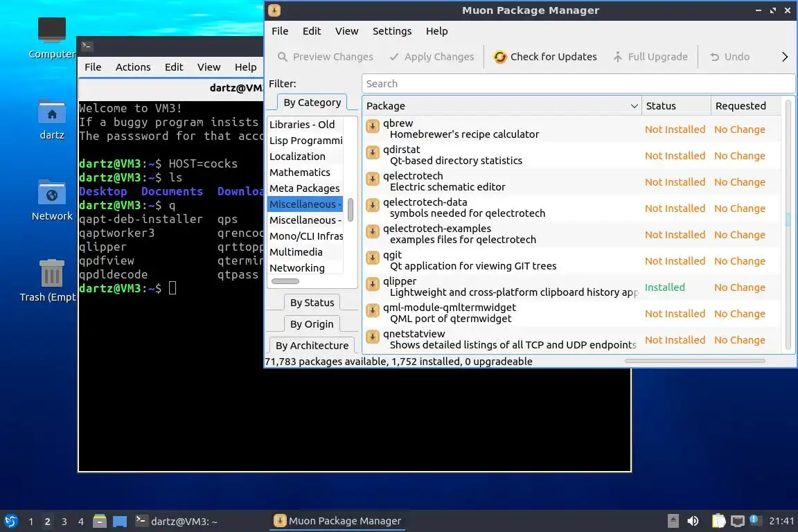Viewport: 798px width, 532px height.
Task: Open terminal Actions menu
Action: tap(133, 67)
